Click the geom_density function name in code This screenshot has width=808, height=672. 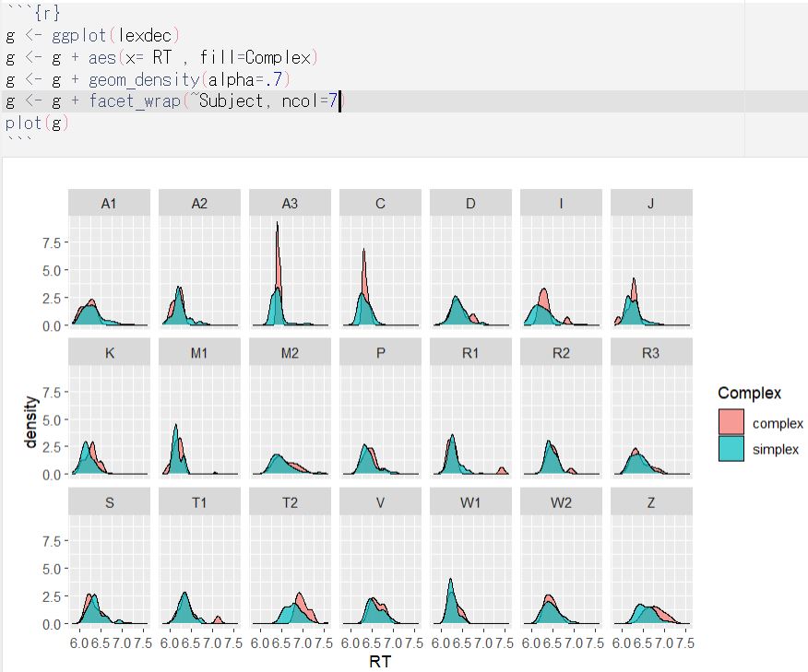pyautogui.click(x=141, y=79)
